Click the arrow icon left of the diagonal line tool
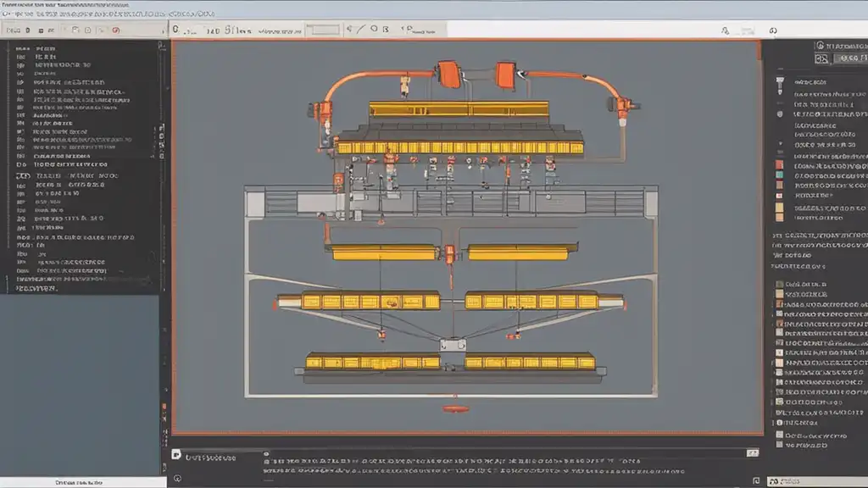This screenshot has height=488, width=868. point(349,29)
